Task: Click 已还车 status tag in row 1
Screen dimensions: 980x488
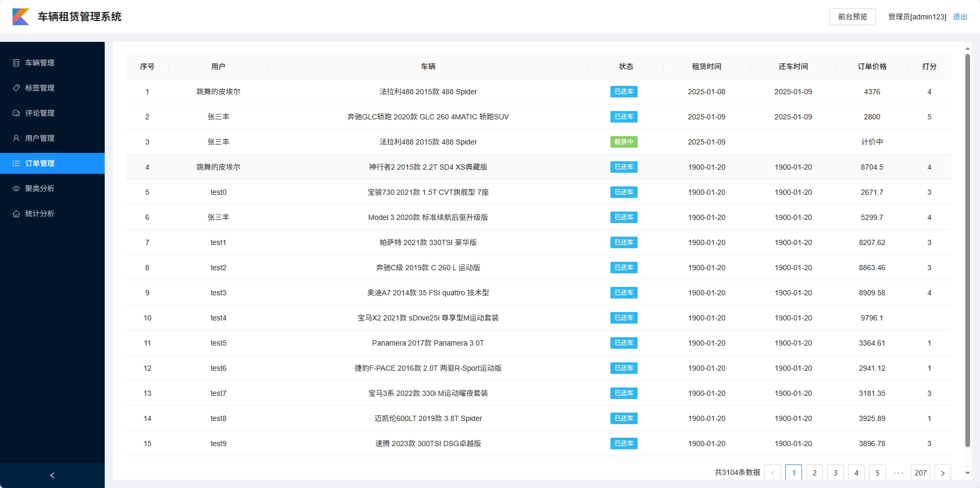Action: (x=624, y=92)
